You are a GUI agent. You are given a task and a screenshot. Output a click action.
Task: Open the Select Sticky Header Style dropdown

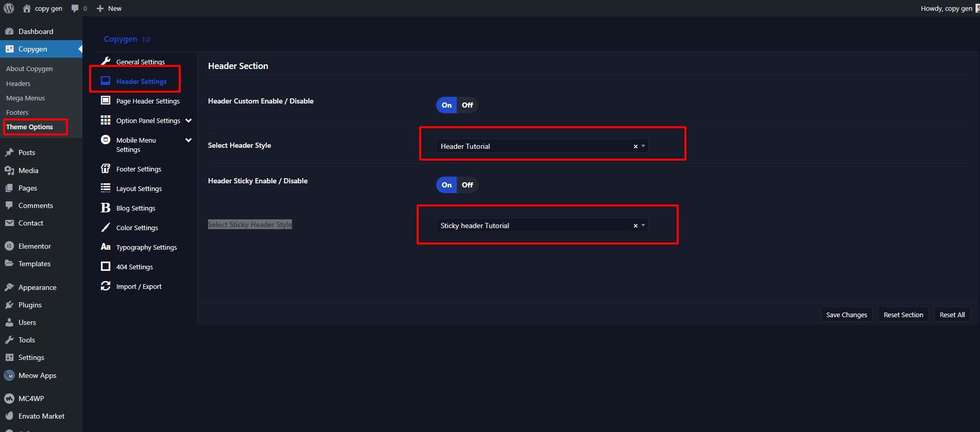point(542,226)
